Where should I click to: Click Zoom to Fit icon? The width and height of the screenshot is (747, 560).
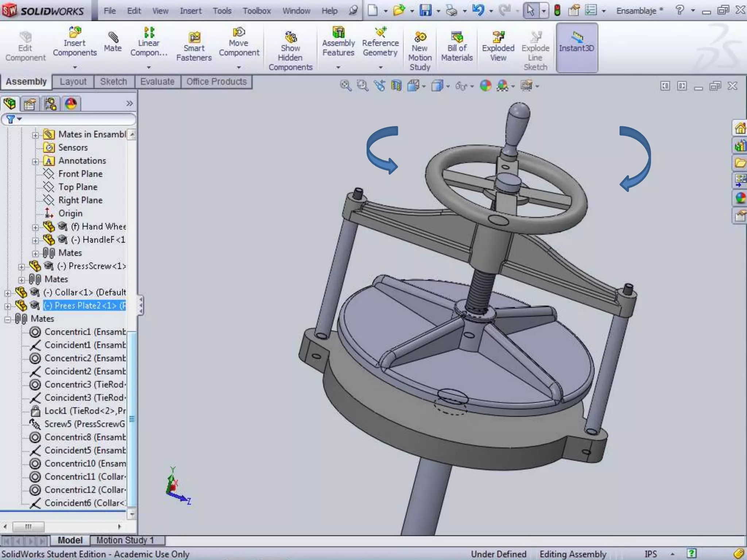tap(345, 86)
